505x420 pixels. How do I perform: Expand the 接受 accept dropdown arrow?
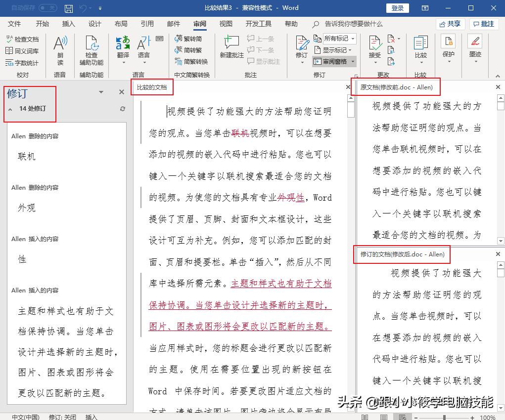375,62
